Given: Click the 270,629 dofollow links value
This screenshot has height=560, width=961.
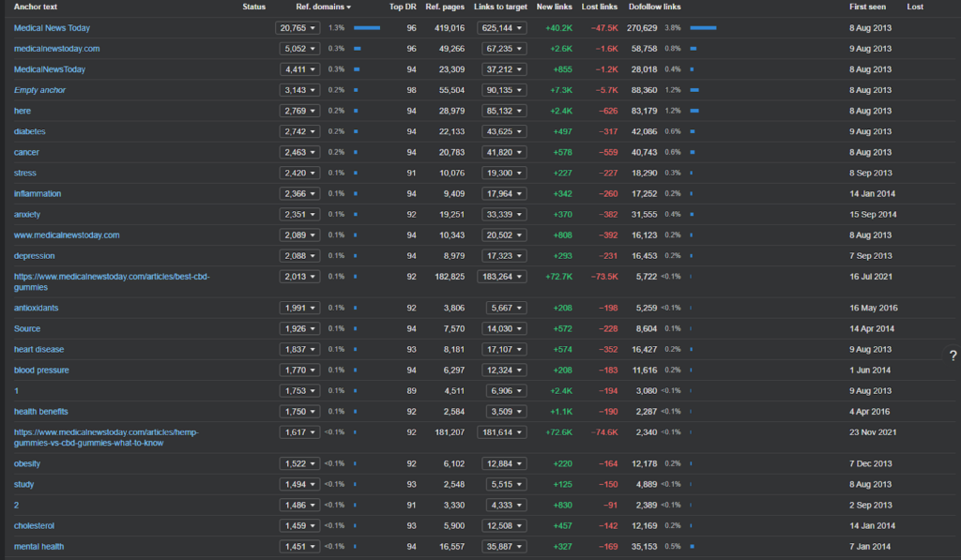Looking at the screenshot, I should [x=642, y=27].
